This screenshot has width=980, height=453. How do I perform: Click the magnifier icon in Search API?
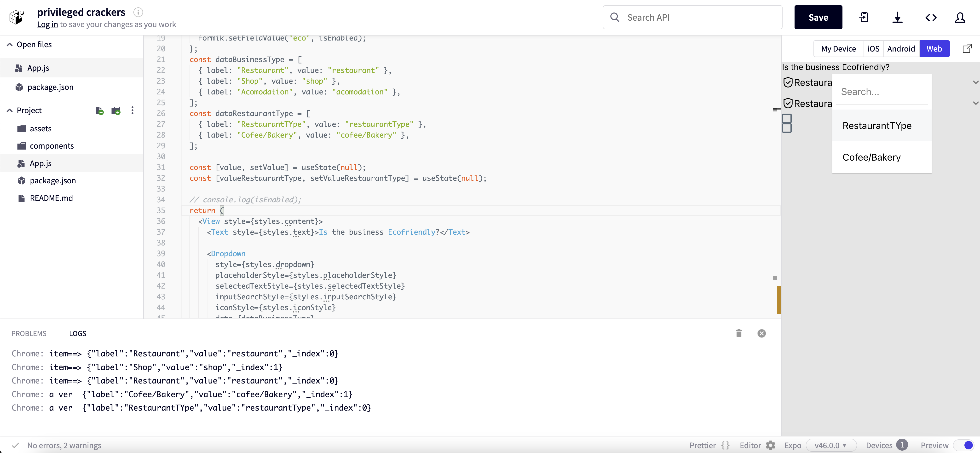(x=615, y=17)
